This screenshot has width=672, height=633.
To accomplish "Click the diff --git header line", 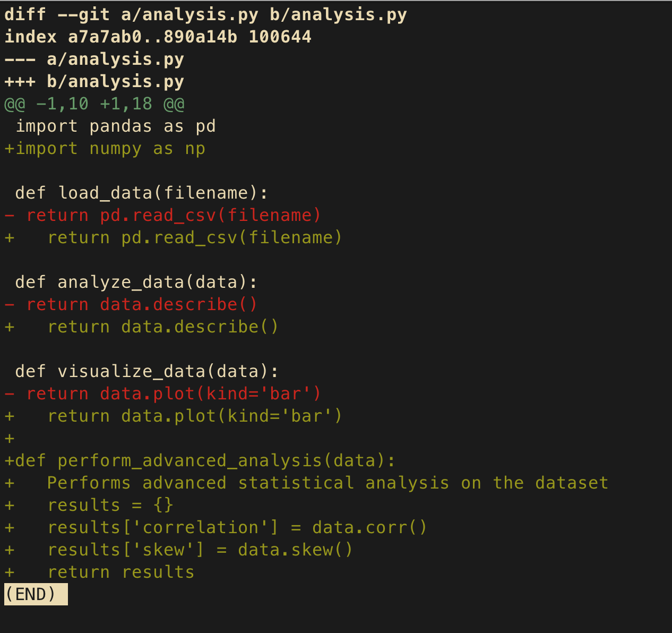I will 206,14.
